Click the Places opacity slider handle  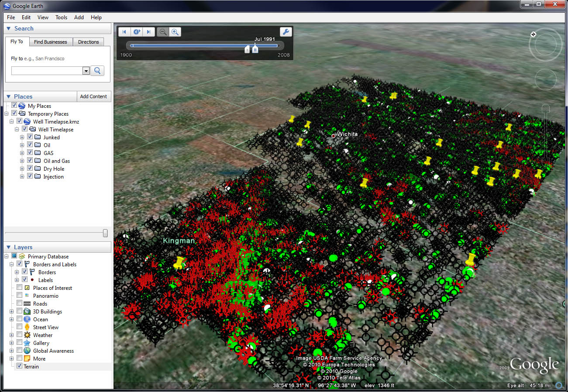[105, 233]
